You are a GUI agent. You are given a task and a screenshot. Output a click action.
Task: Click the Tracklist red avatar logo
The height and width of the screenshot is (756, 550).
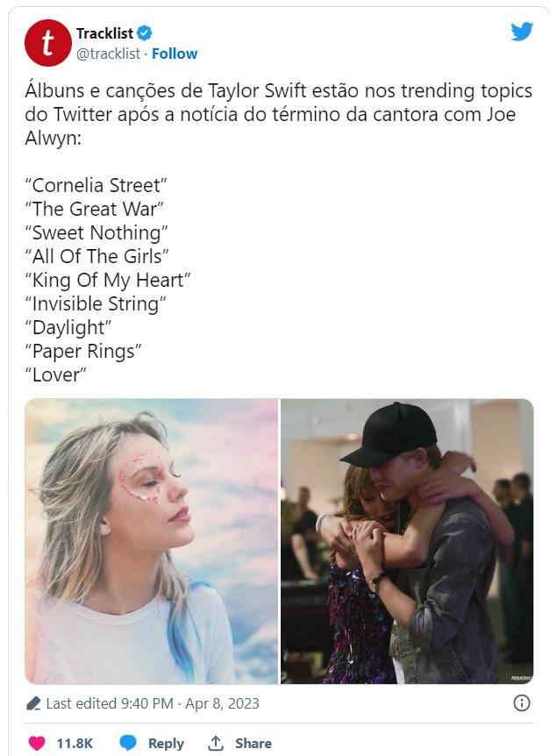pyautogui.click(x=47, y=43)
